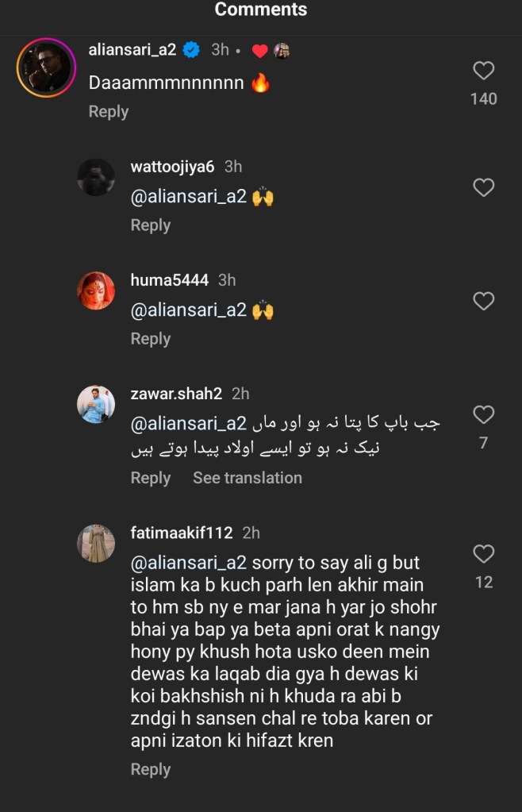
Task: Open zawar.shah2's profile avatar
Action: click(x=96, y=404)
